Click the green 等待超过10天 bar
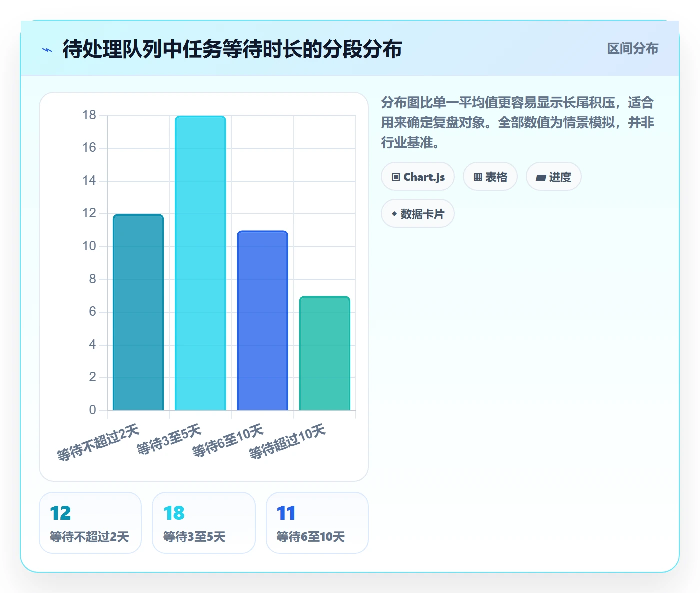Viewport: 700px width, 593px height. pos(325,353)
